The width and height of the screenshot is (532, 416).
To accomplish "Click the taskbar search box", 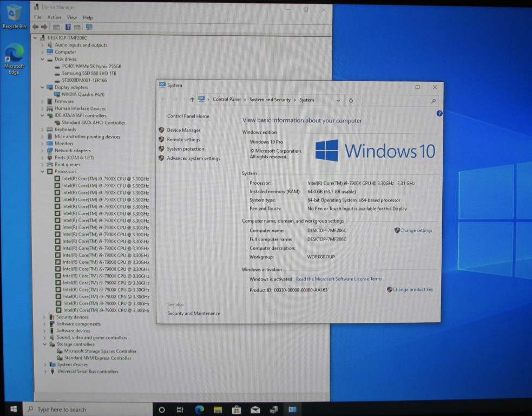I will point(88,409).
